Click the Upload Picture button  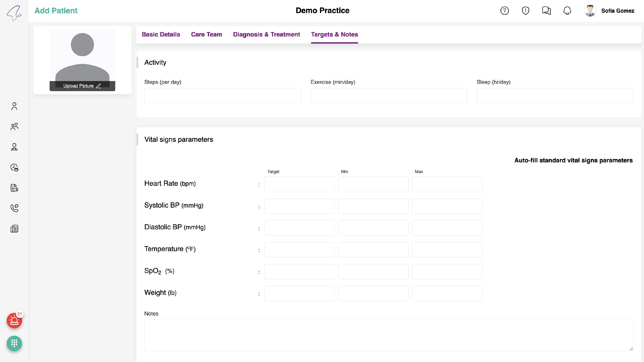[x=82, y=86]
